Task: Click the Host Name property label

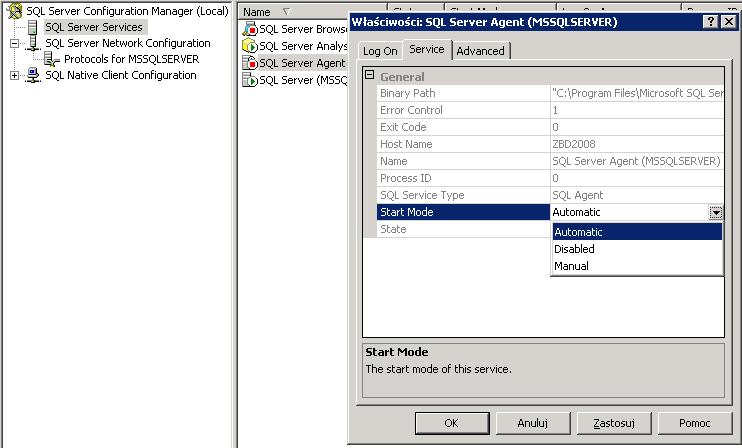Action: point(406,144)
